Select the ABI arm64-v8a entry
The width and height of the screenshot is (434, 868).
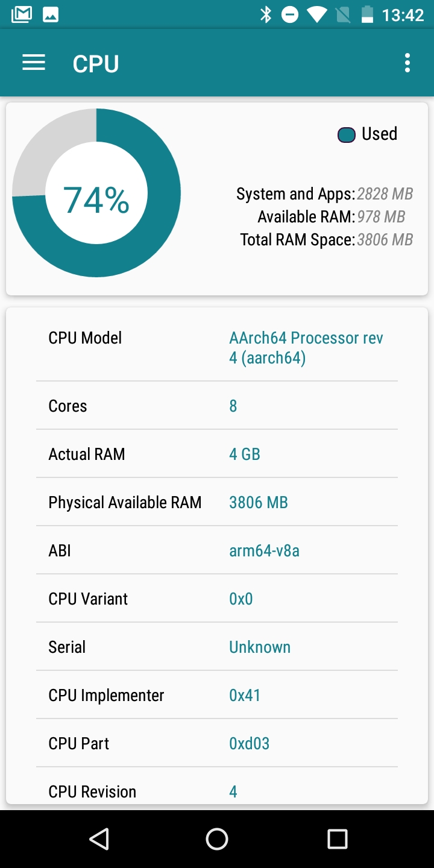[264, 550]
